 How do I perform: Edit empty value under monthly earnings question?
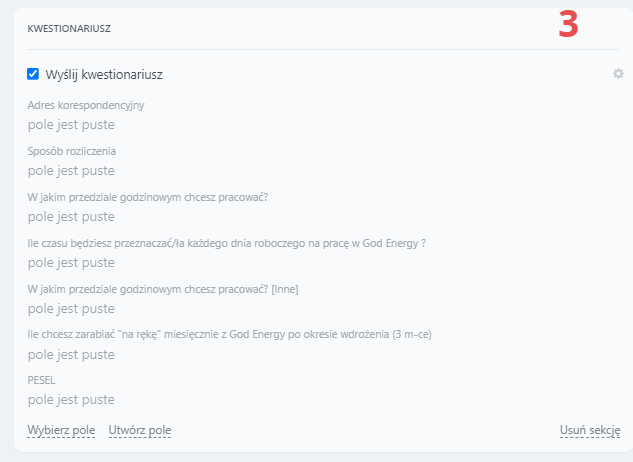71,354
